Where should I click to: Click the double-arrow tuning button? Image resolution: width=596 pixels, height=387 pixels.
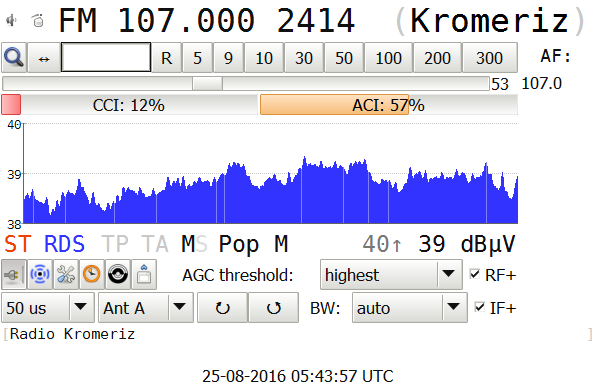(44, 58)
